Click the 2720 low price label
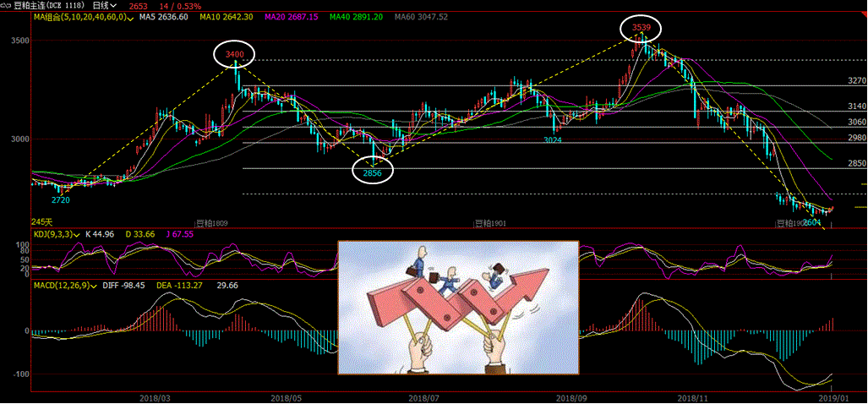This screenshot has height=404, width=868. (x=59, y=199)
